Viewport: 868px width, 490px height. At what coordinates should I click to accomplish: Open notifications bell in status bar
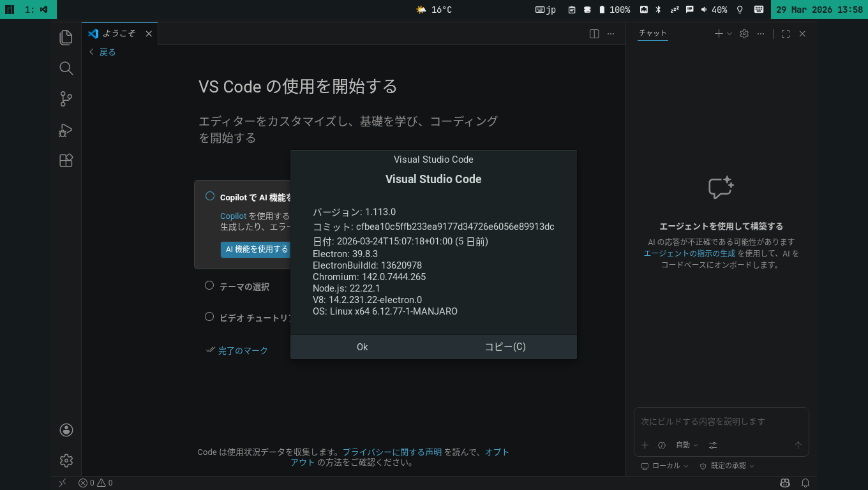805,483
